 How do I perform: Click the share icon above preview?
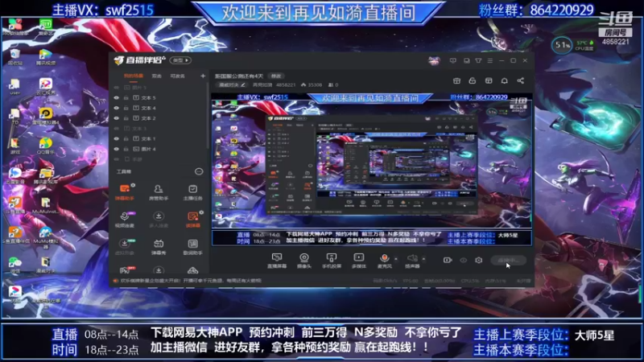(x=520, y=81)
